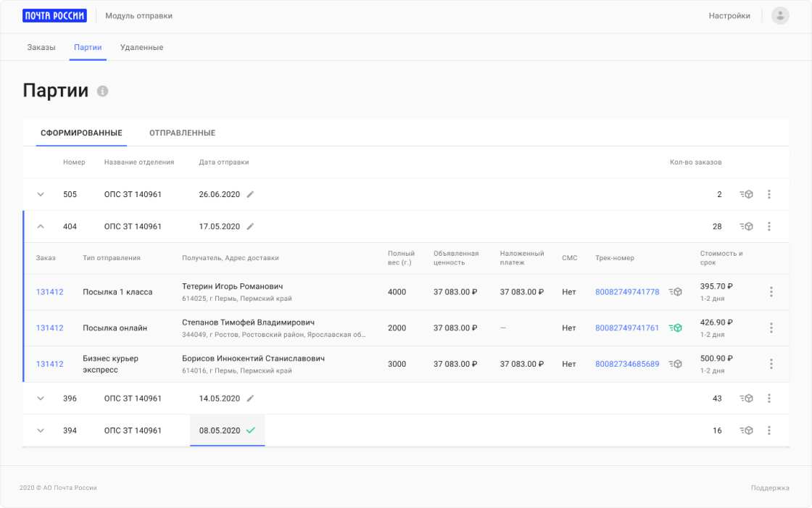Click package list icon for batch 404
The height and width of the screenshot is (508, 812).
point(746,226)
